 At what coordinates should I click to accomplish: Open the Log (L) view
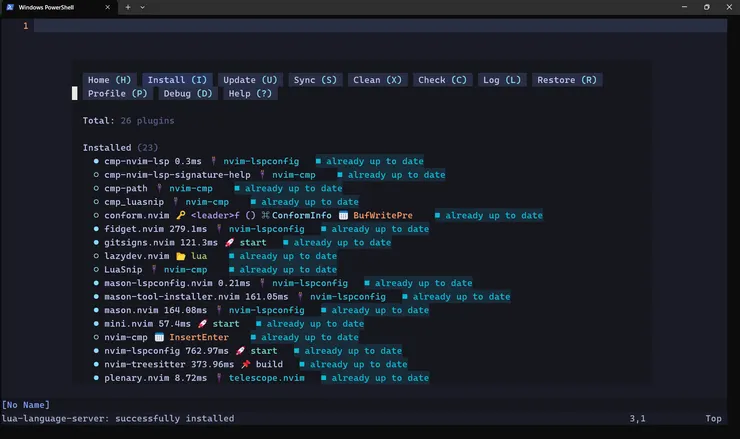tap(502, 80)
